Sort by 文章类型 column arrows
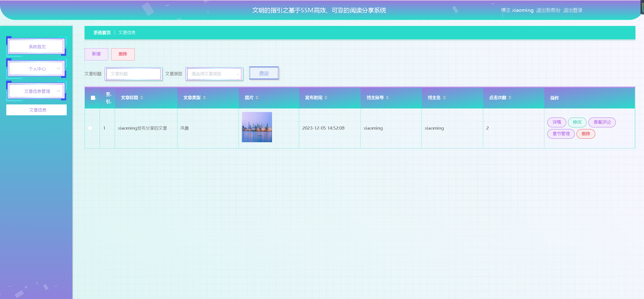The height and width of the screenshot is (299, 644). (204, 98)
